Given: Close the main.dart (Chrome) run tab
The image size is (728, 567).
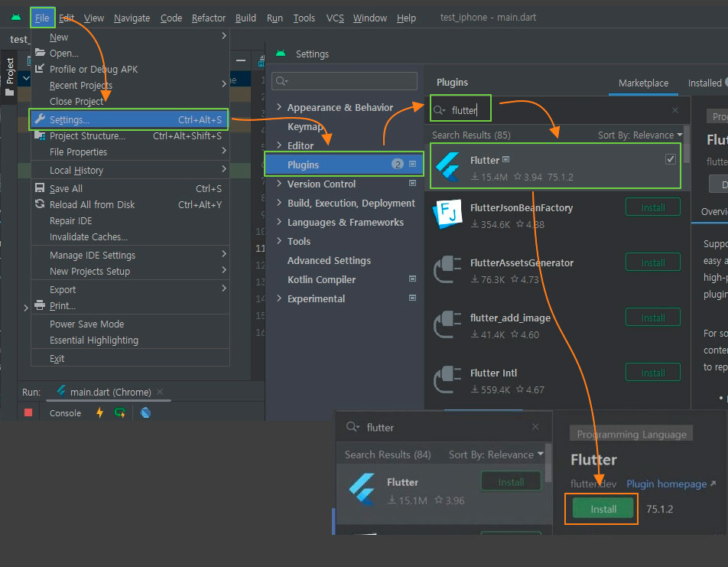Looking at the screenshot, I should pos(160,392).
